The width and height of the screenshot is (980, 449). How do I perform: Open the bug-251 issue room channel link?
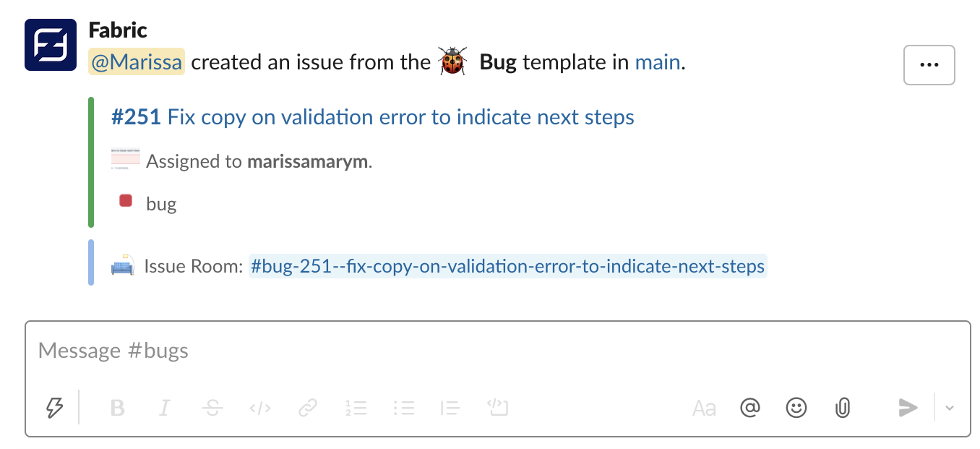pos(507,267)
